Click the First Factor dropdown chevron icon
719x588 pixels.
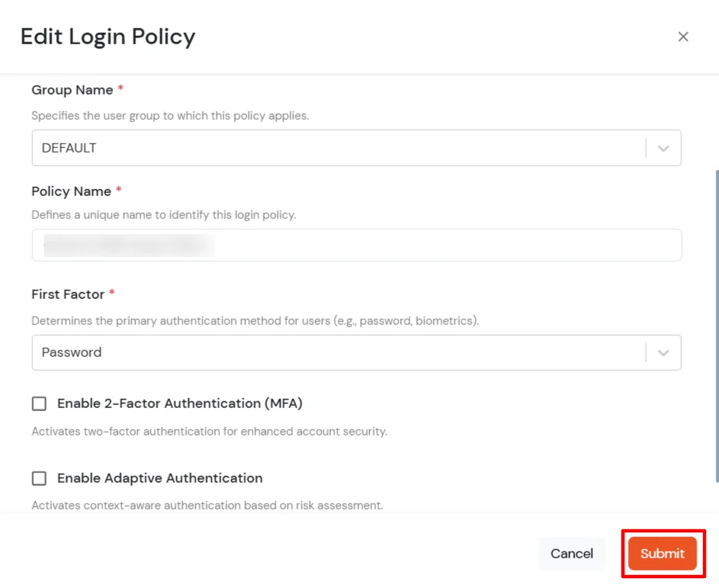[x=663, y=352]
